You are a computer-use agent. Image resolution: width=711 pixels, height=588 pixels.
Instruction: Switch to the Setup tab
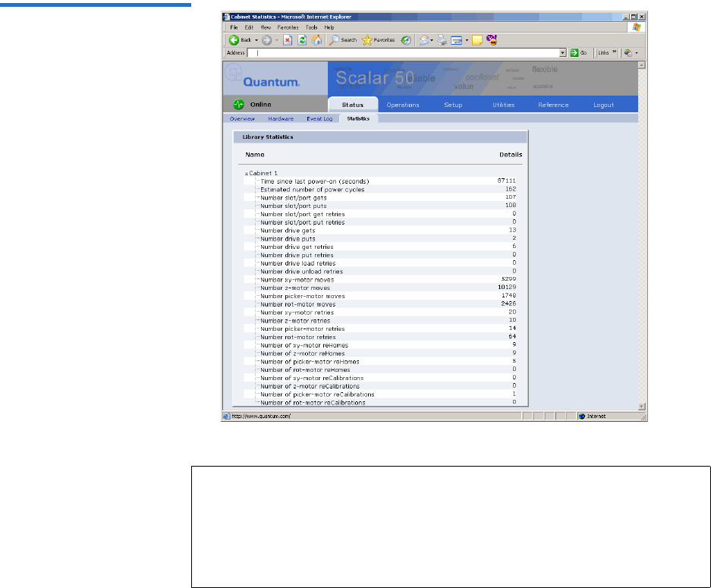coord(453,105)
